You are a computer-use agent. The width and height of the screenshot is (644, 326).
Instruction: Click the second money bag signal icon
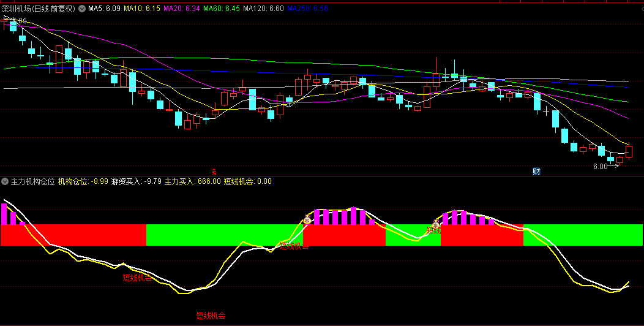pyautogui.click(x=436, y=224)
